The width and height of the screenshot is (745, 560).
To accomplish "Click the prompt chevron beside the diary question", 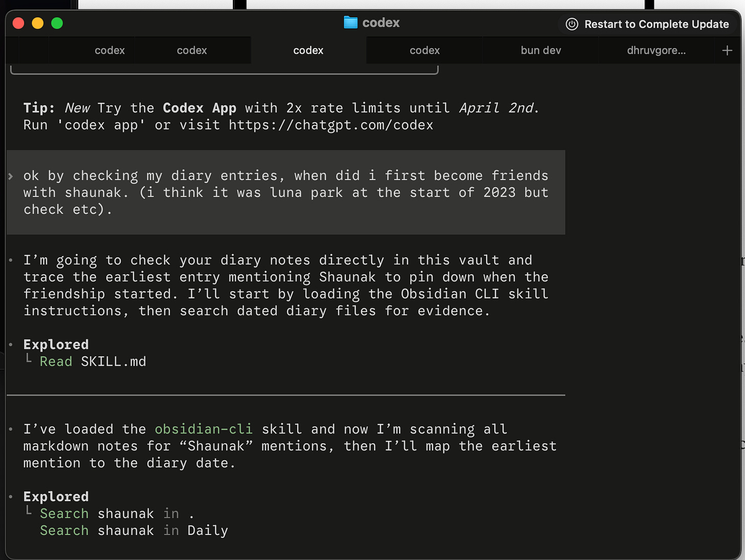I will (11, 176).
